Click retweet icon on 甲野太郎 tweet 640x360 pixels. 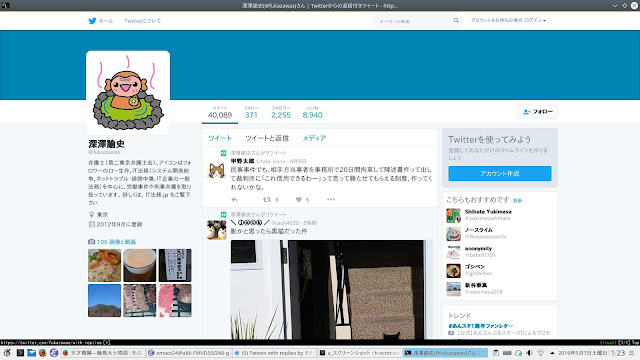[x=267, y=199]
